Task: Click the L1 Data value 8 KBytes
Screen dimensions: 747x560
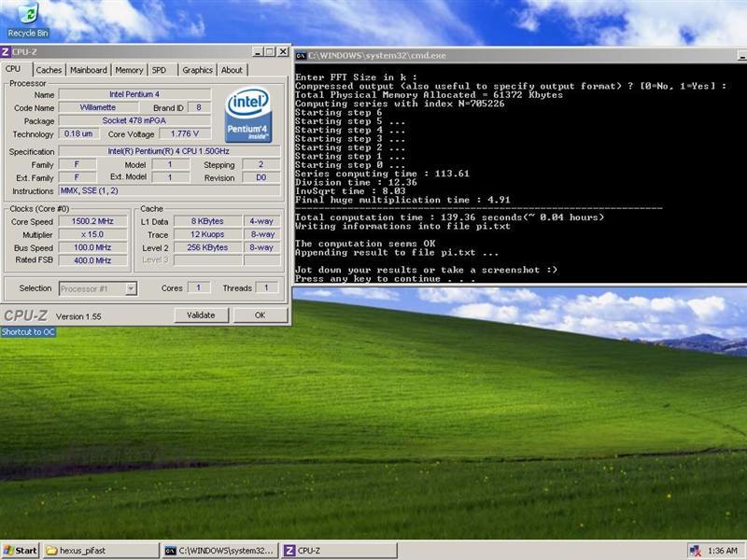Action: coord(207,221)
